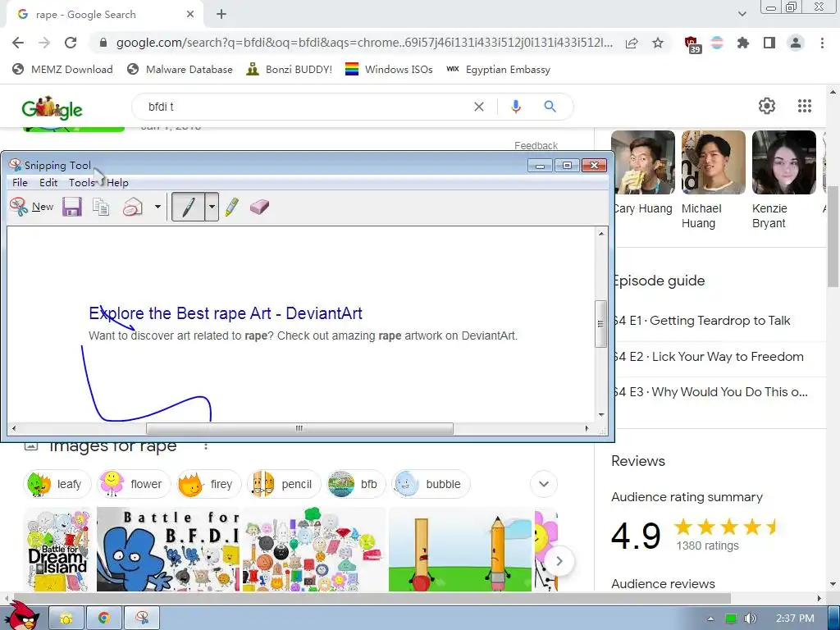Open episode Getting Teardrop to Talk
This screenshot has width=840, height=630.
pos(719,321)
